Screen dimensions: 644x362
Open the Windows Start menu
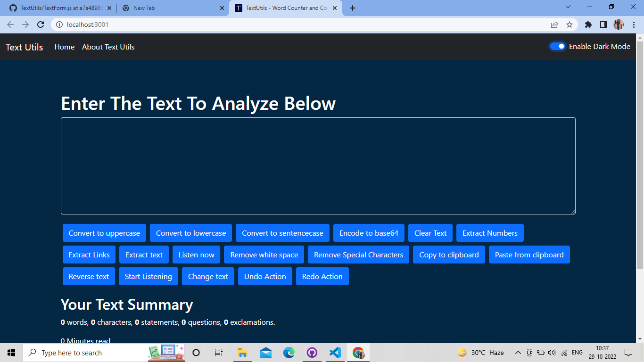click(11, 353)
